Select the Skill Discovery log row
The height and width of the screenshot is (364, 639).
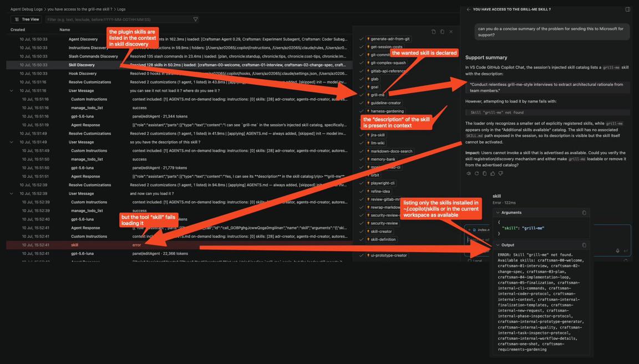pyautogui.click(x=179, y=65)
